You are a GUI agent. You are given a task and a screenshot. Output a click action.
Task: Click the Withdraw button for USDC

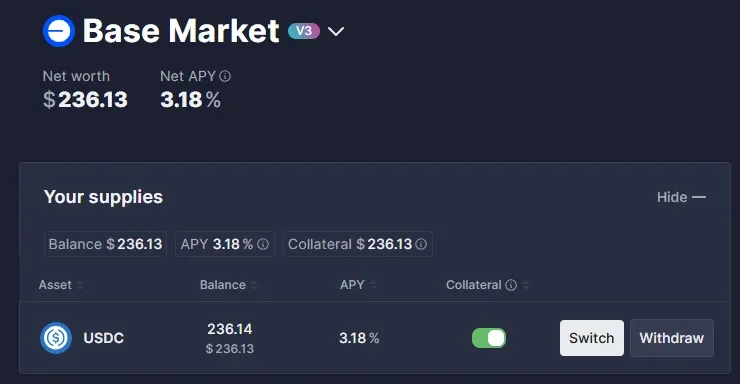672,338
